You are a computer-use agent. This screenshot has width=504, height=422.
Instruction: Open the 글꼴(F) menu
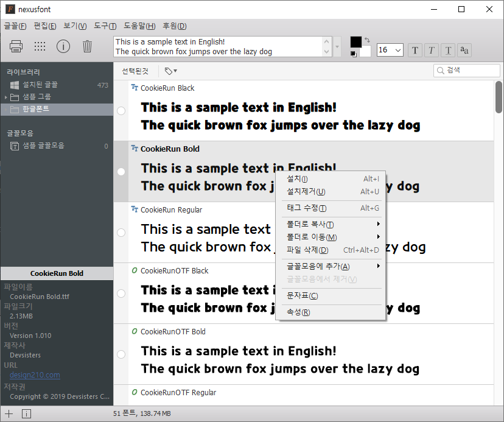15,26
